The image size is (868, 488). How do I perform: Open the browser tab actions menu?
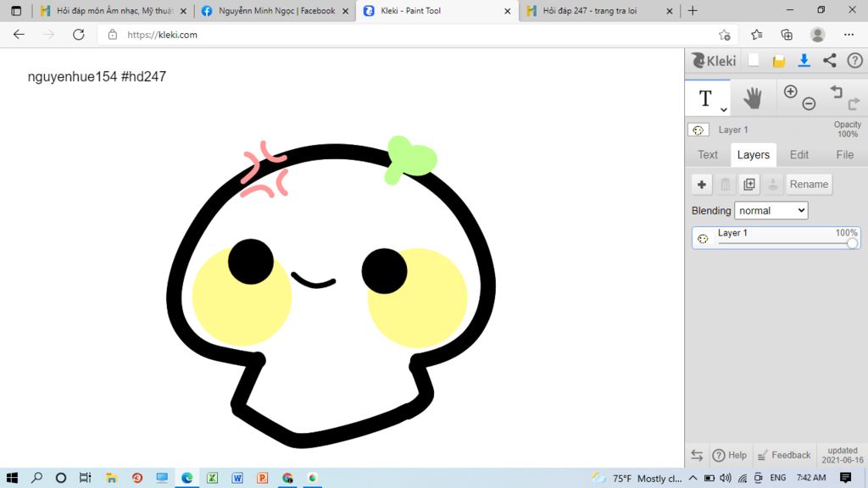[16, 10]
